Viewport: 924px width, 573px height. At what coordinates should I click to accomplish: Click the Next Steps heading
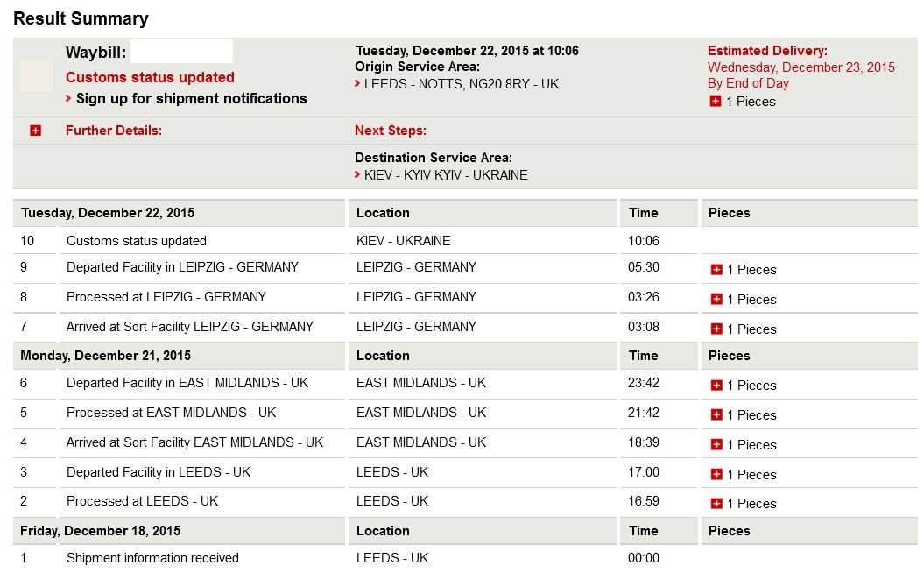tap(390, 131)
